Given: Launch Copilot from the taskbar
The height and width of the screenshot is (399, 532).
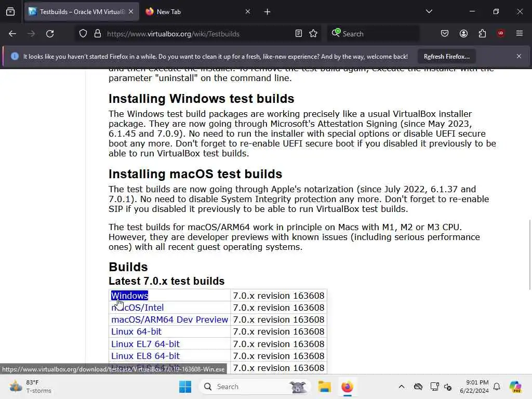Looking at the screenshot, I should click(x=515, y=387).
